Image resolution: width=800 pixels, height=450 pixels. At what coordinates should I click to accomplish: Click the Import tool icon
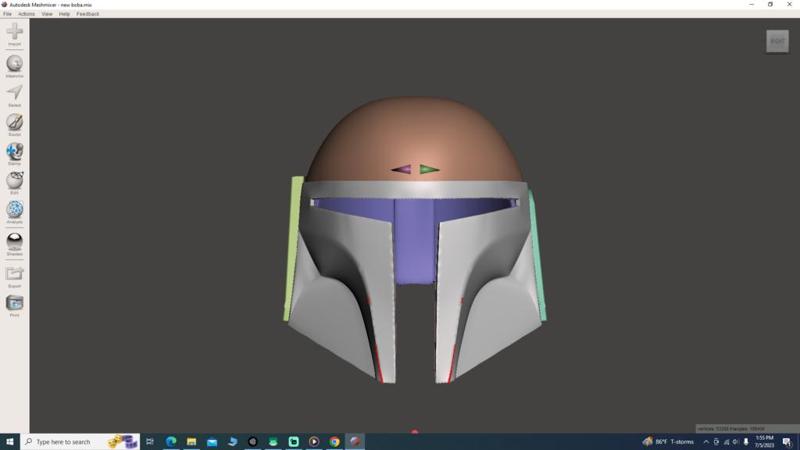(x=14, y=34)
